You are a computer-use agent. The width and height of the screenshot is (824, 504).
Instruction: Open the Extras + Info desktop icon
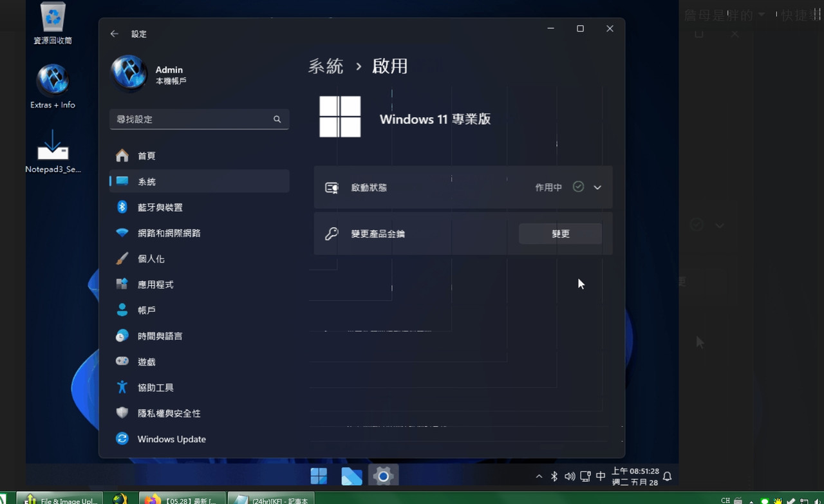53,86
